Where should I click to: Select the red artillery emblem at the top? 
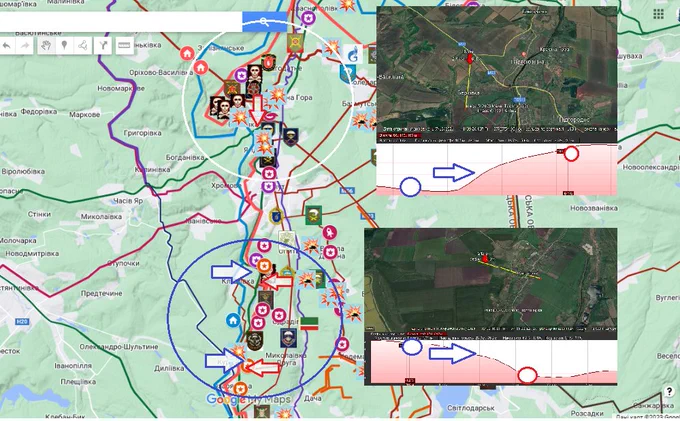click(x=295, y=44)
